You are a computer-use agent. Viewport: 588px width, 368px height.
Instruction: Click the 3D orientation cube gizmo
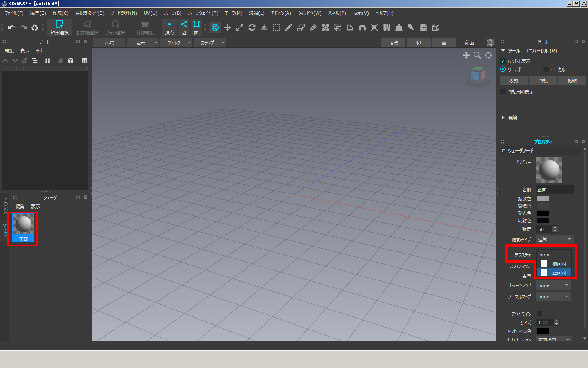(477, 75)
